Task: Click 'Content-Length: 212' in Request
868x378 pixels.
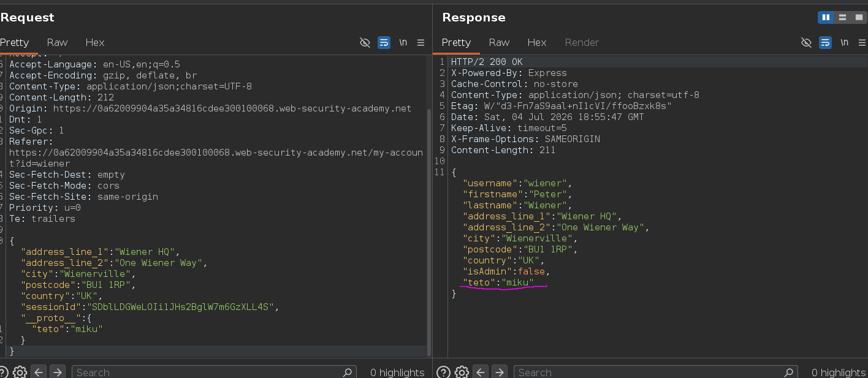Action: point(61,97)
